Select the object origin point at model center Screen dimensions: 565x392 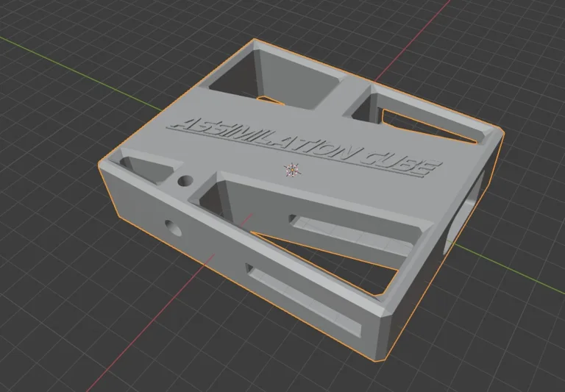click(292, 170)
